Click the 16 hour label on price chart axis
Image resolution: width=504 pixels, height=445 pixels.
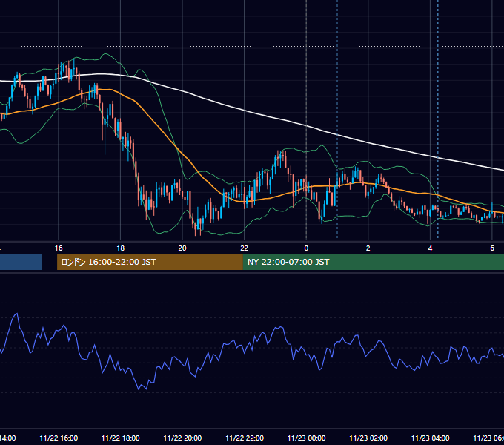tap(59, 248)
